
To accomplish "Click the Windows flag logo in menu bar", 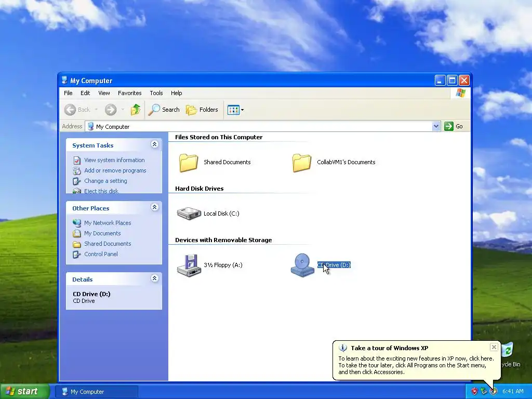I will pyautogui.click(x=460, y=93).
